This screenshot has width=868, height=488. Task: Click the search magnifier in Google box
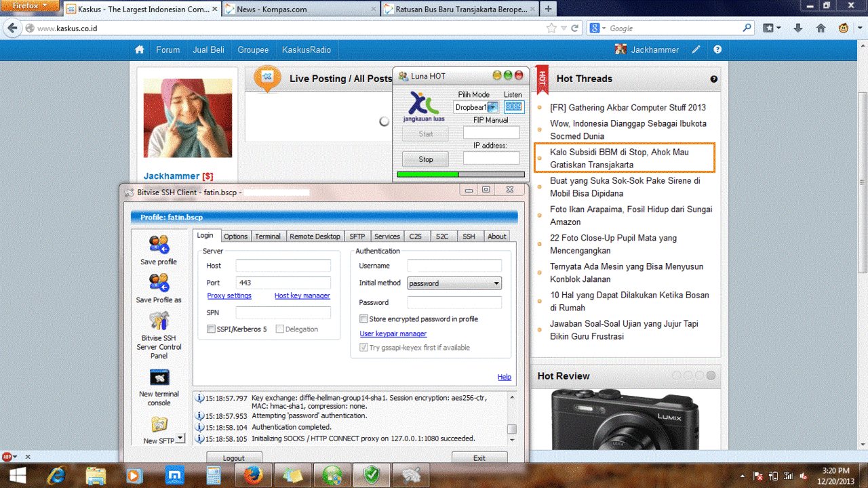point(747,28)
